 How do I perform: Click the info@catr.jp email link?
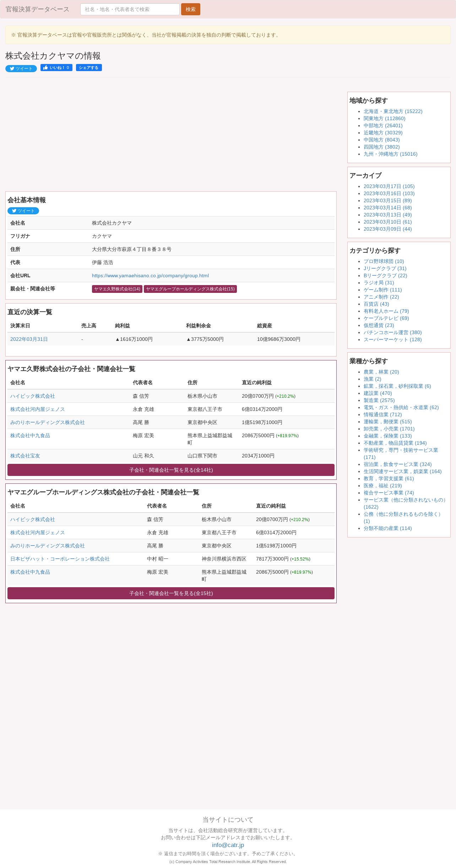[x=228, y=845]
